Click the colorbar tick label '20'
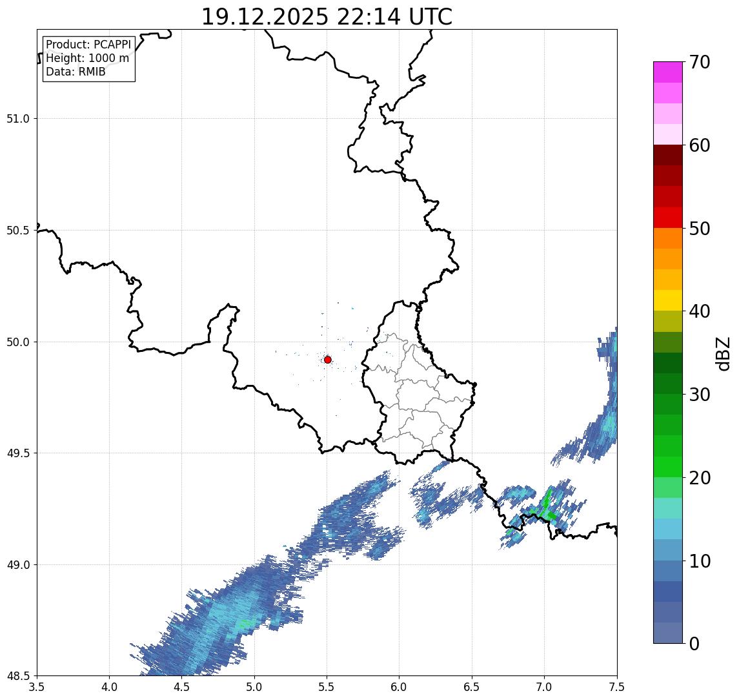The width and height of the screenshot is (739, 700). [x=700, y=478]
